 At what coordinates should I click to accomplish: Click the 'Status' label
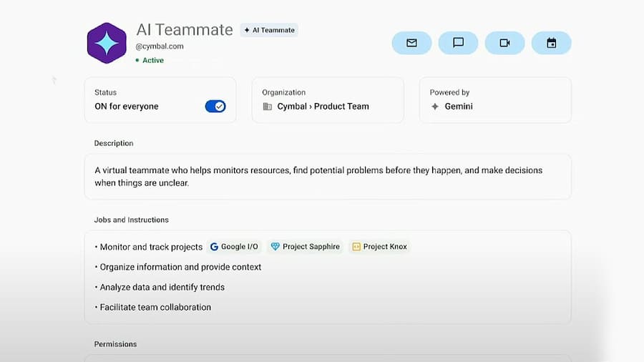(x=106, y=92)
